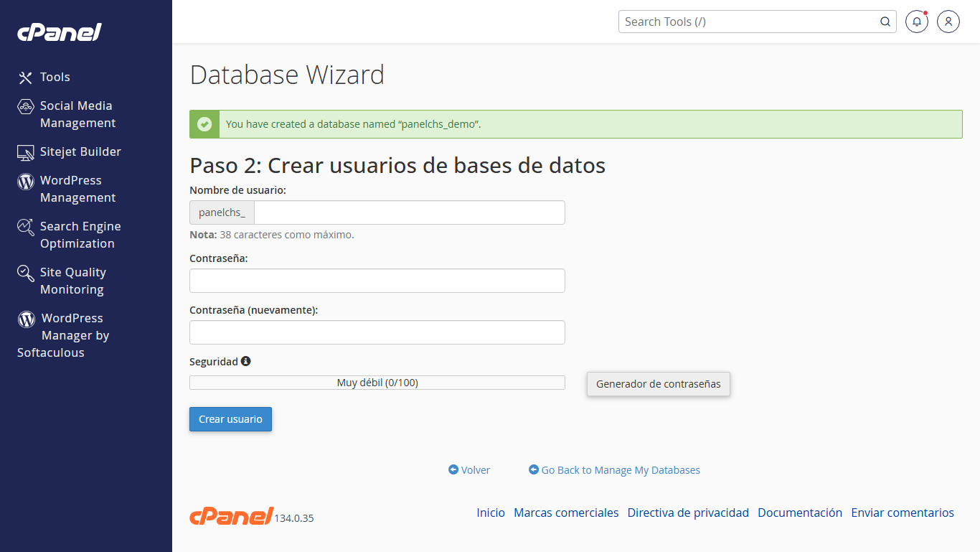The image size is (980, 552).
Task: Click the WordPress Manager by Softaculous icon
Action: 27,319
